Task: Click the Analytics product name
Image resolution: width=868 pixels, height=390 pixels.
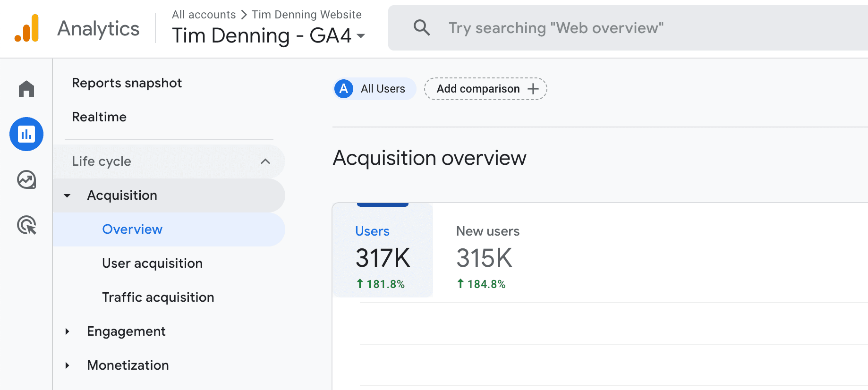Action: click(98, 29)
